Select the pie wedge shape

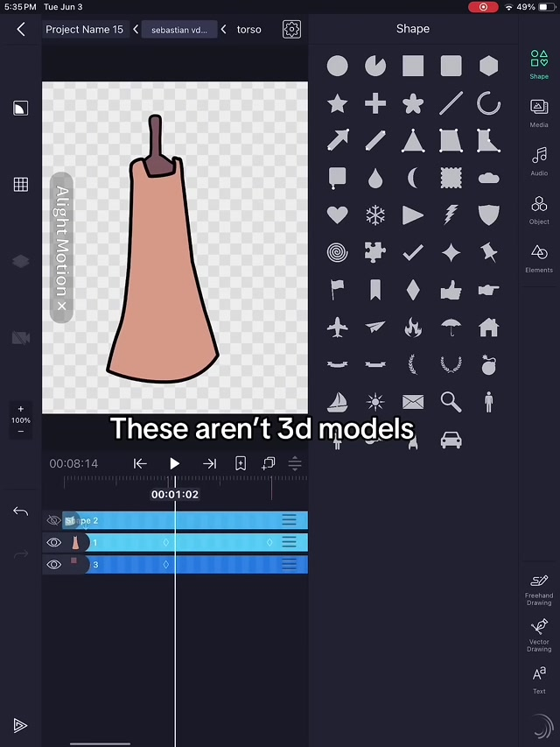375,66
